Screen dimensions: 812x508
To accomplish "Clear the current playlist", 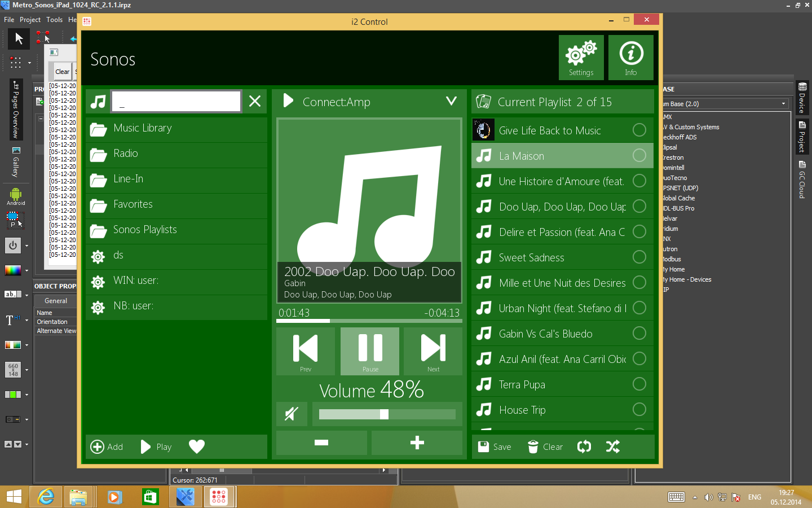I will (x=545, y=446).
